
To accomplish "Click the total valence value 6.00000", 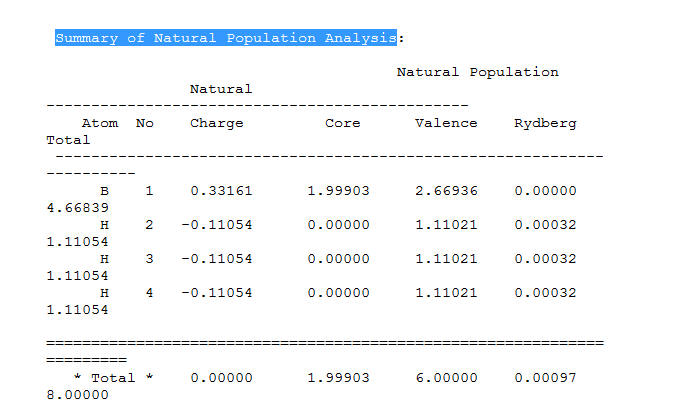I will (x=446, y=378).
